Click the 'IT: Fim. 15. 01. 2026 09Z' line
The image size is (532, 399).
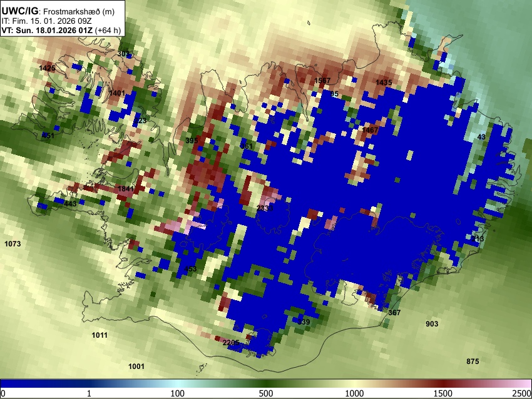tap(46, 21)
